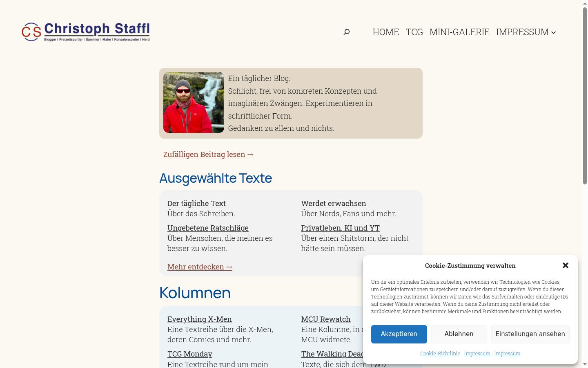Click the Akzeptieren cookie button
588x368 pixels.
pos(399,334)
